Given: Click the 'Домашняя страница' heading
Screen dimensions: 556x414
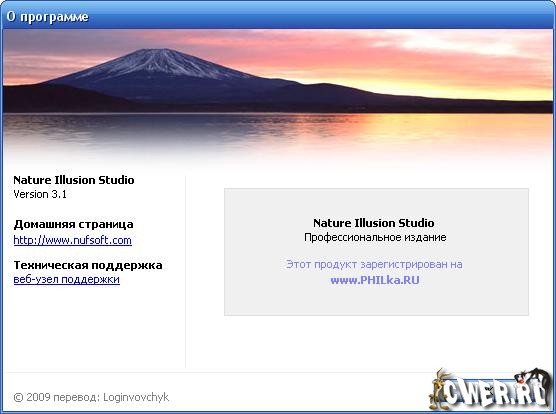Looking at the screenshot, I should pos(74,224).
